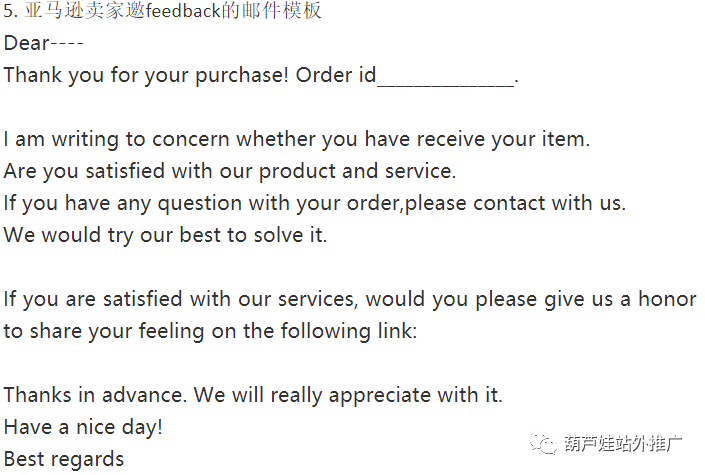Click the WeChat logo watermark icon
Image resolution: width=705 pixels, height=475 pixels.
(x=544, y=443)
